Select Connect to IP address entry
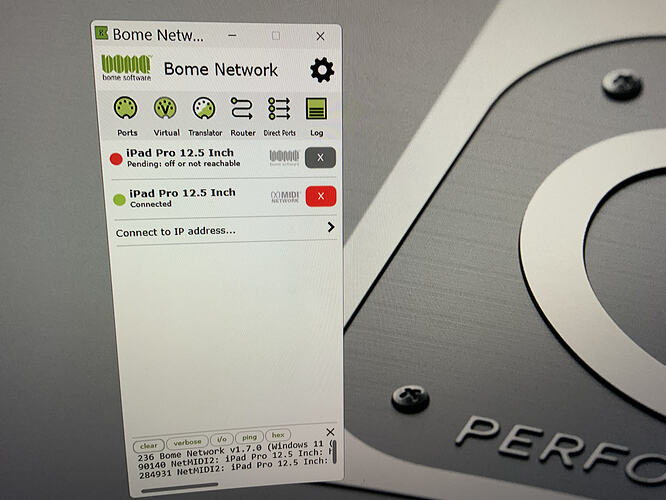 pos(225,231)
